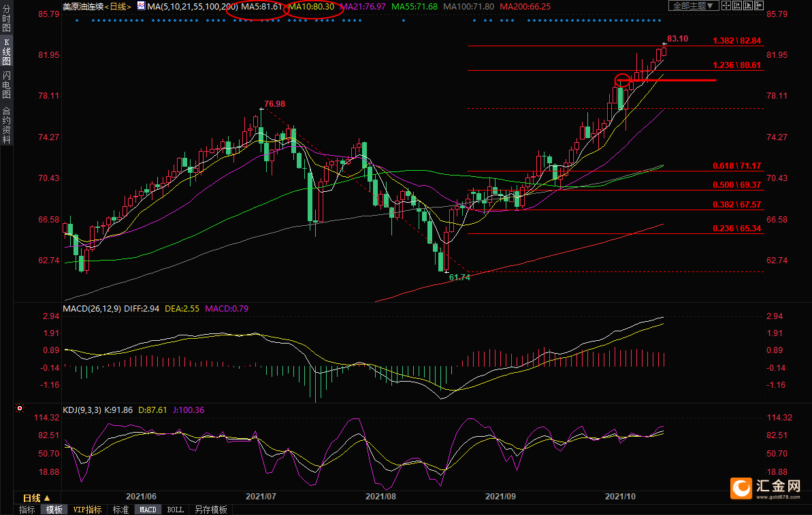This screenshot has height=515, width=812.
Task: Click the 2021/09 date axis label
Action: pos(500,497)
